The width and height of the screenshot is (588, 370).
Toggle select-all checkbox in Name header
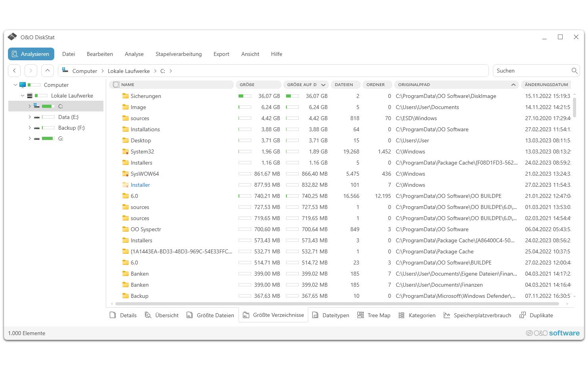(x=116, y=84)
